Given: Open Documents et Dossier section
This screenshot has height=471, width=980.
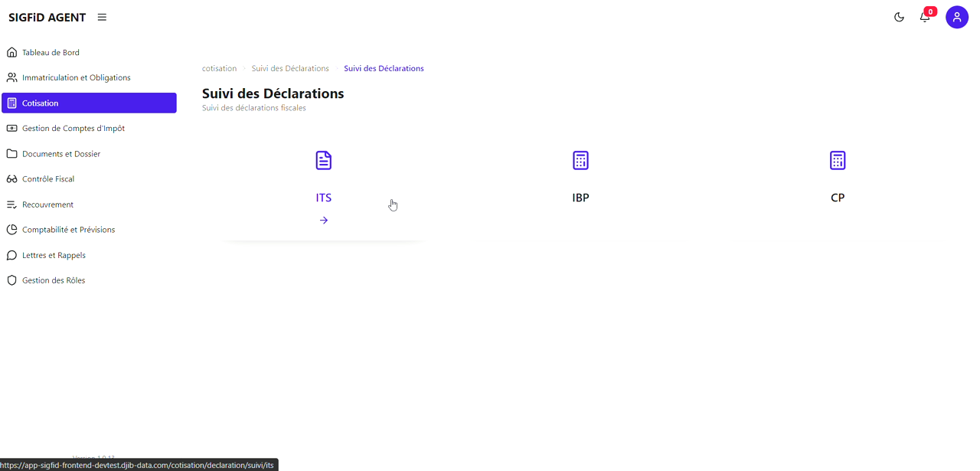Looking at the screenshot, I should [x=61, y=154].
